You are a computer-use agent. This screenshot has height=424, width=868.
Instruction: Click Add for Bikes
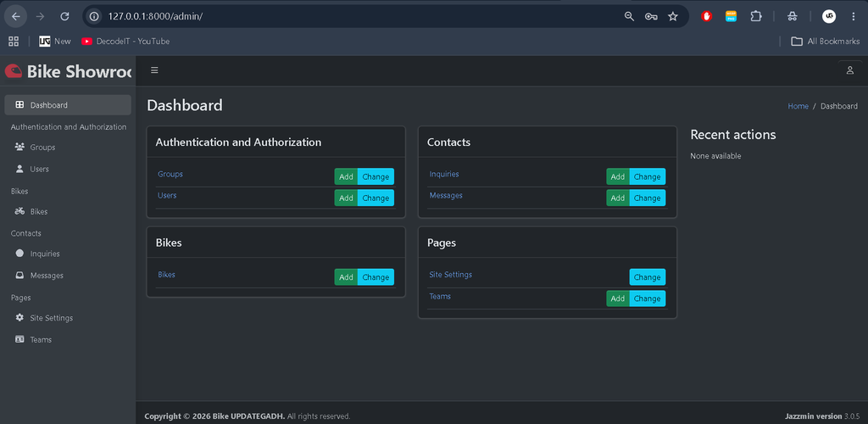coord(346,277)
